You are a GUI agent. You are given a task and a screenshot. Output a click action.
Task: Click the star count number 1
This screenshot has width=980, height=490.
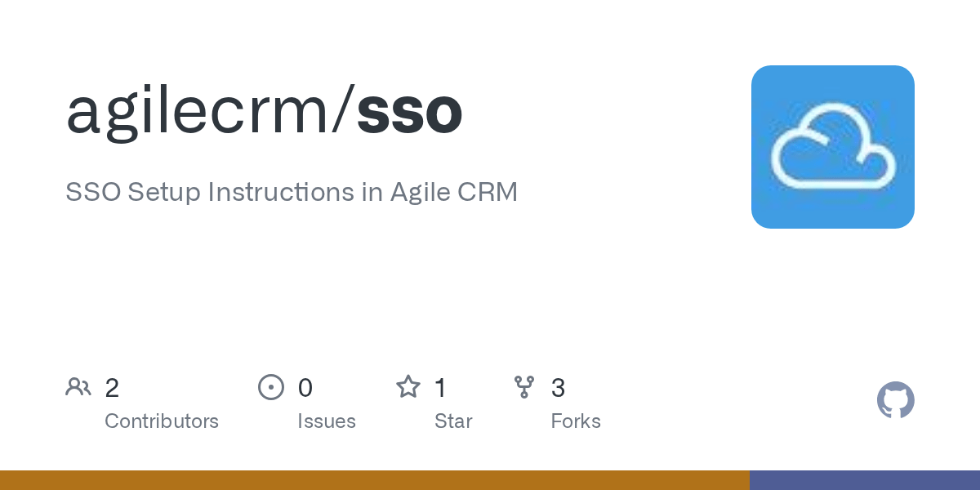click(x=440, y=388)
